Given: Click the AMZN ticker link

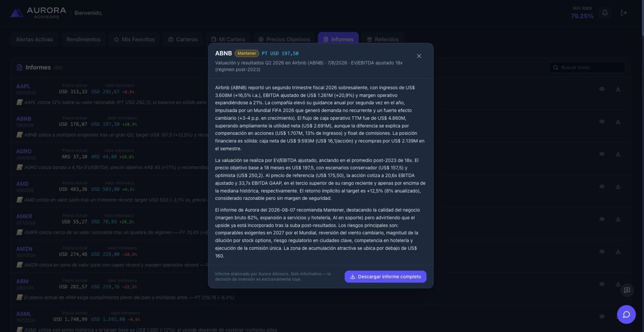Looking at the screenshot, I should pyautogui.click(x=24, y=249).
